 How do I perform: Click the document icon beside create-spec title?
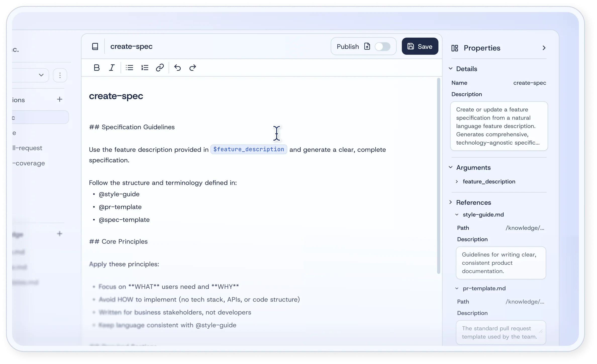(95, 46)
